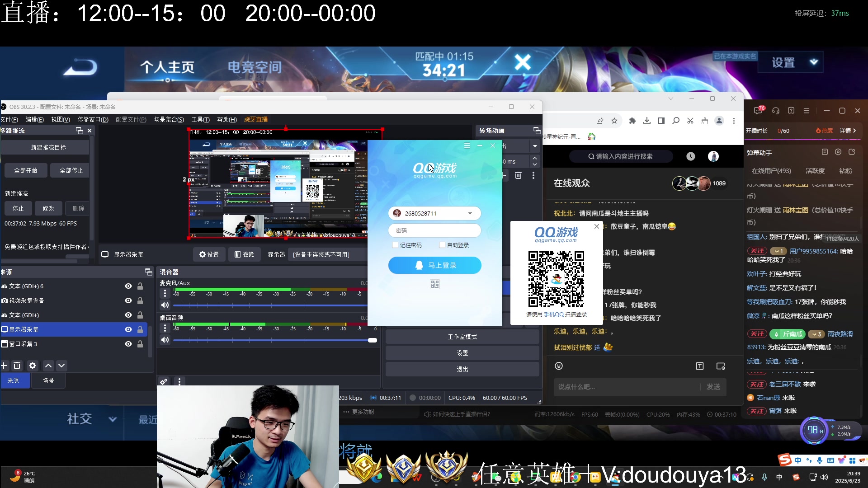Toggle visibility of 窗口采集 3 source
Viewport: 868px width, 488px height.
click(x=128, y=344)
